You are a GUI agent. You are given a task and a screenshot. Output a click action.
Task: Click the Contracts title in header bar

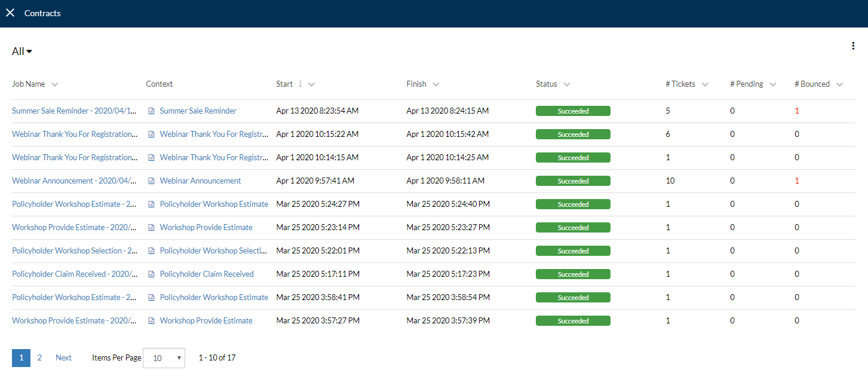pos(42,13)
